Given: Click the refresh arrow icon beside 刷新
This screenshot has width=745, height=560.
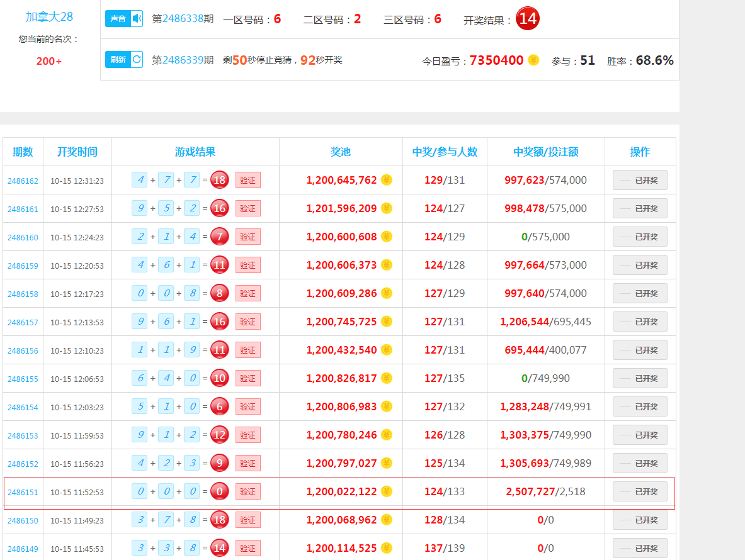Looking at the screenshot, I should [137, 59].
